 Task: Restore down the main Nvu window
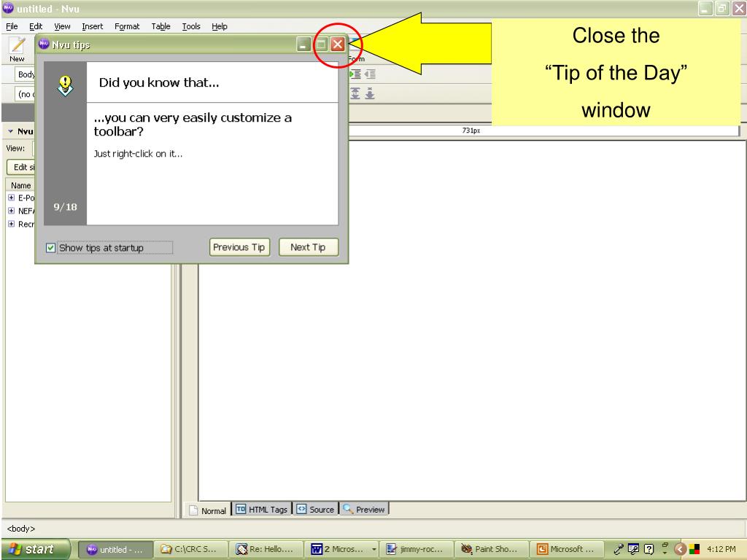[722, 9]
